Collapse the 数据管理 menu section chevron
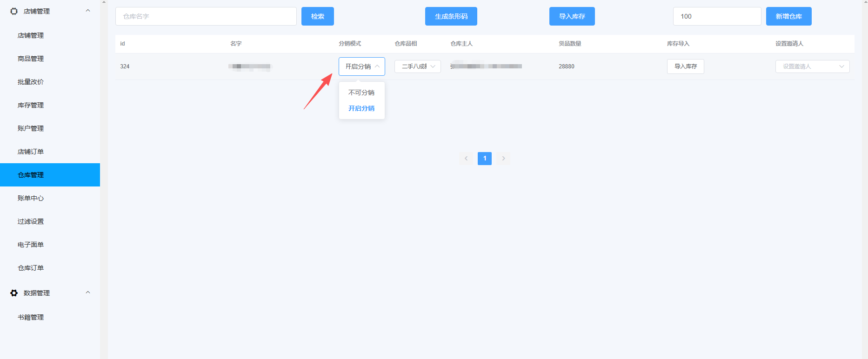The width and height of the screenshot is (868, 359). [88, 293]
